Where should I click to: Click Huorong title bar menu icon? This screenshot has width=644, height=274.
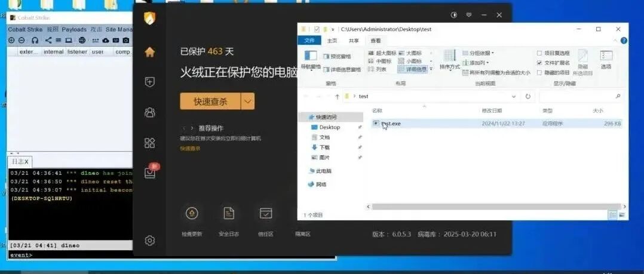pyautogui.click(x=468, y=15)
